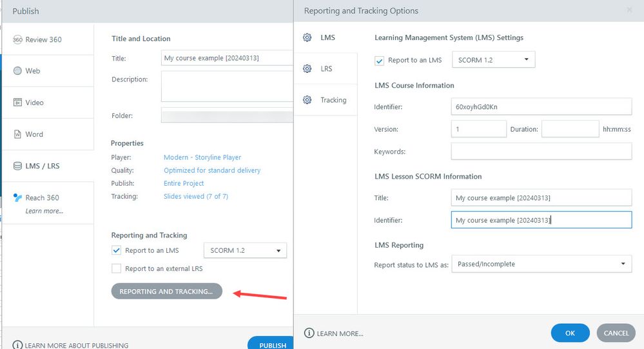
Task: Click the gear icon beside LMS
Action: (307, 37)
